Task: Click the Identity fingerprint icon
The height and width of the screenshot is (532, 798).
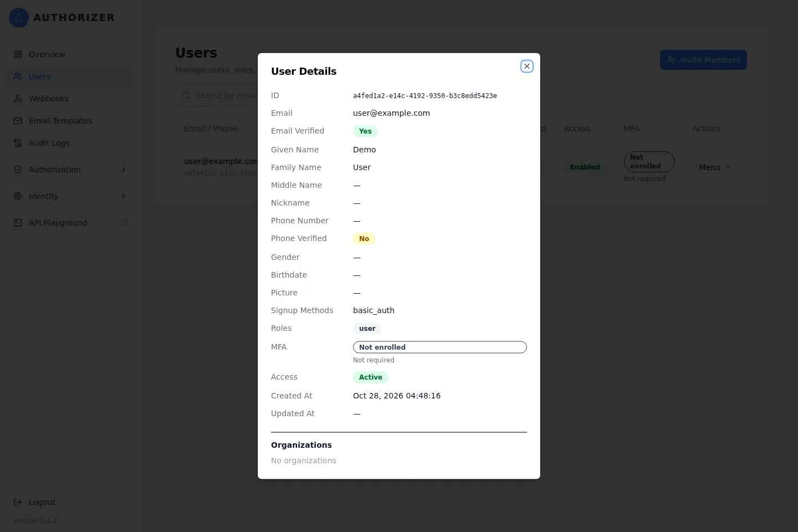Action: pos(18,196)
